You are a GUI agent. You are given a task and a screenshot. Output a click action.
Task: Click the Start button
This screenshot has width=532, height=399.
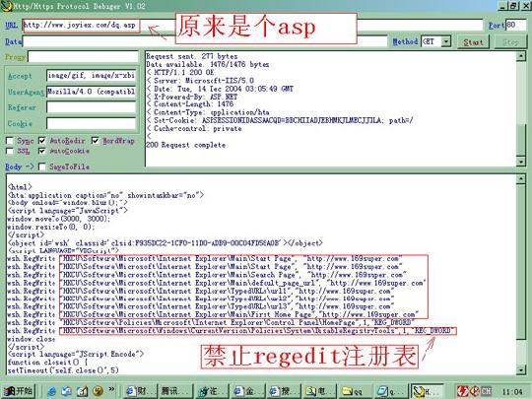pos(473,42)
